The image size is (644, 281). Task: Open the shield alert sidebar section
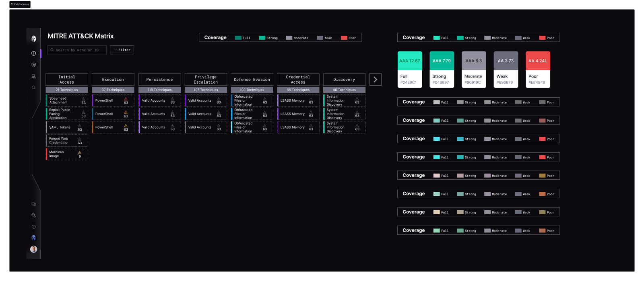34,53
